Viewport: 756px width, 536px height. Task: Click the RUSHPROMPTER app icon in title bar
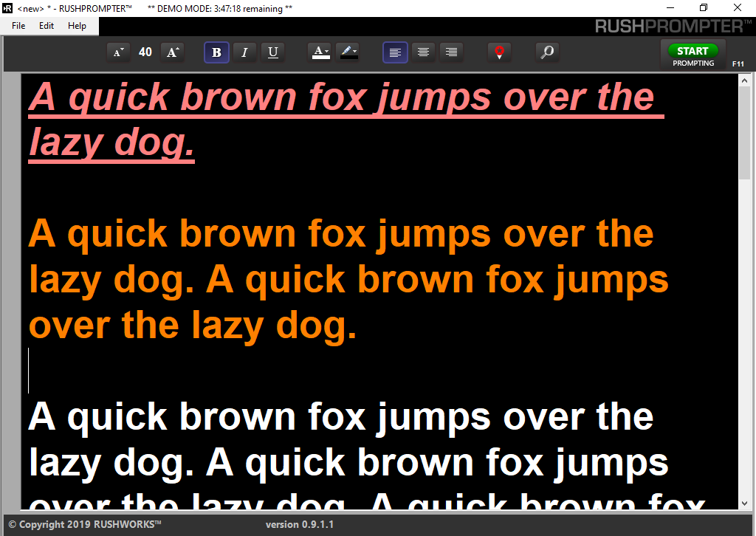(x=7, y=8)
